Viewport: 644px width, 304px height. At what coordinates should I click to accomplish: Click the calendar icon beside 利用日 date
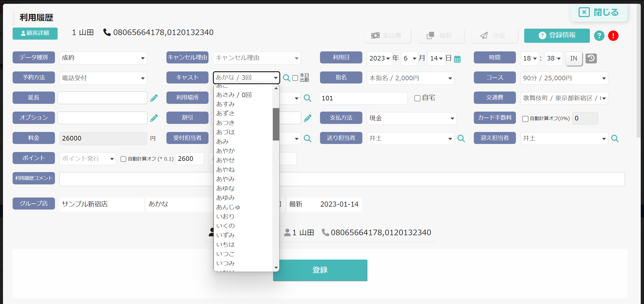(x=457, y=59)
